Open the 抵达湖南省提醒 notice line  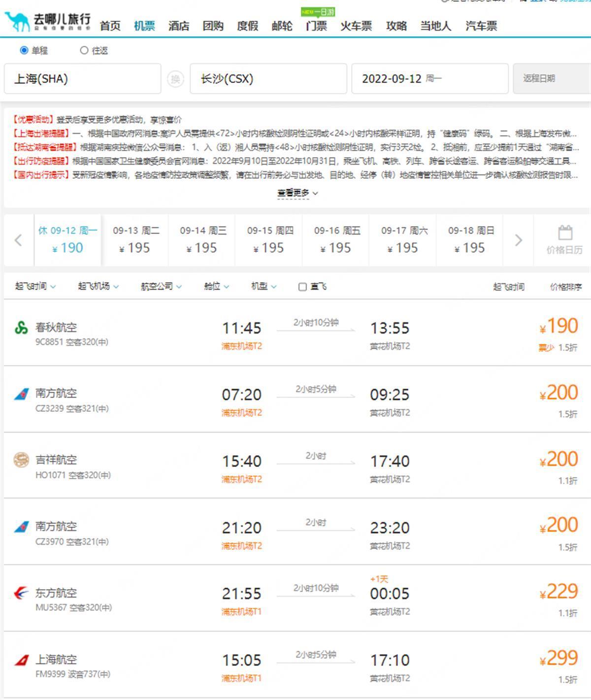coord(295,147)
